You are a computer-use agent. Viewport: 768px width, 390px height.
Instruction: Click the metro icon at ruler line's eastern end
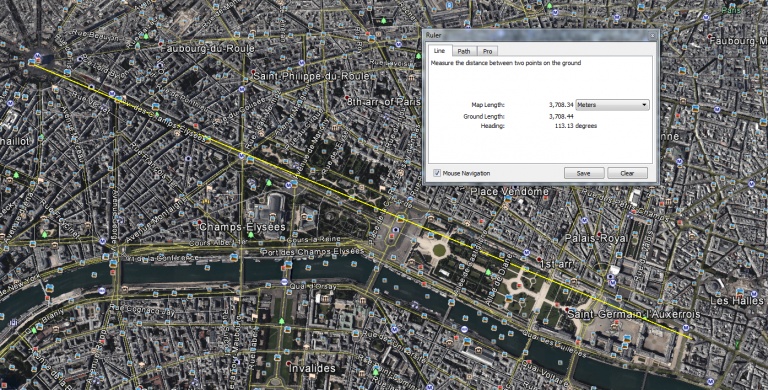coord(686,327)
